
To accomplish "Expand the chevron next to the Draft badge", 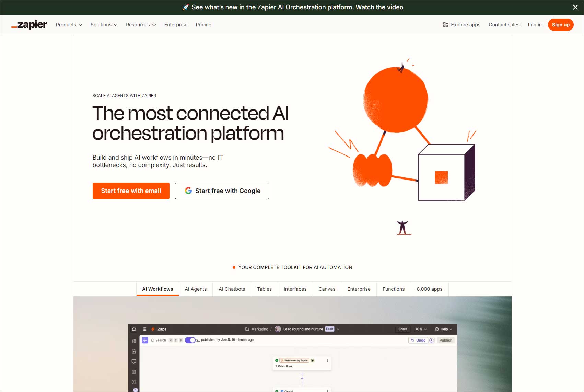I will pos(338,329).
